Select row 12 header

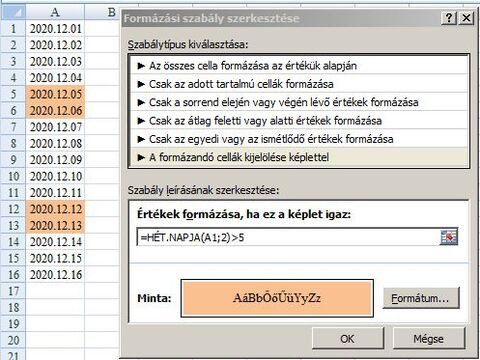pos(13,209)
